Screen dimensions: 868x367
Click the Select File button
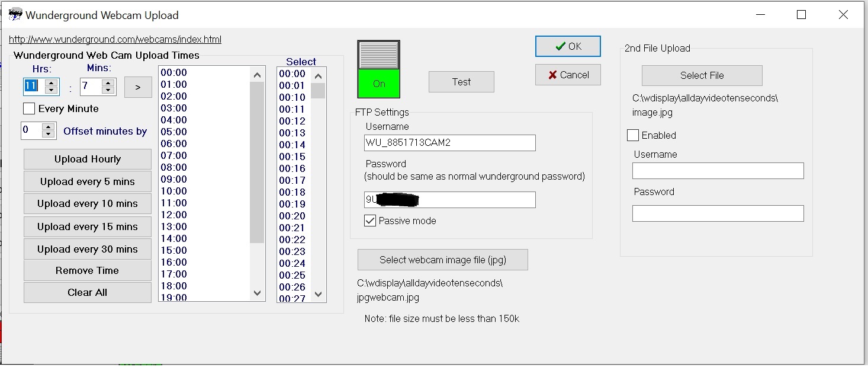pyautogui.click(x=702, y=75)
